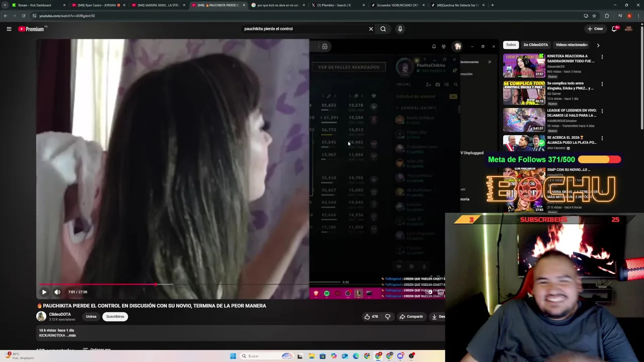644x362 pixels.
Task: Play the paused video
Action: pos(44,292)
